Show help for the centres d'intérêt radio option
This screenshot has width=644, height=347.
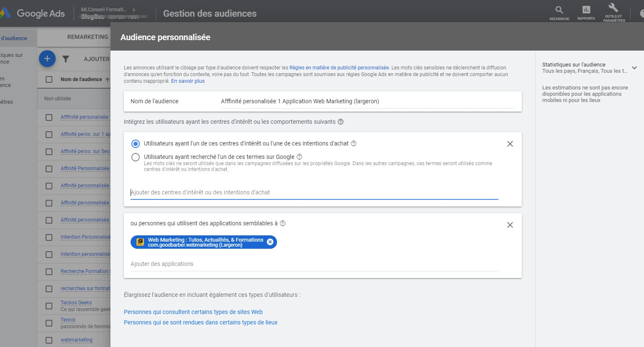[x=354, y=143]
